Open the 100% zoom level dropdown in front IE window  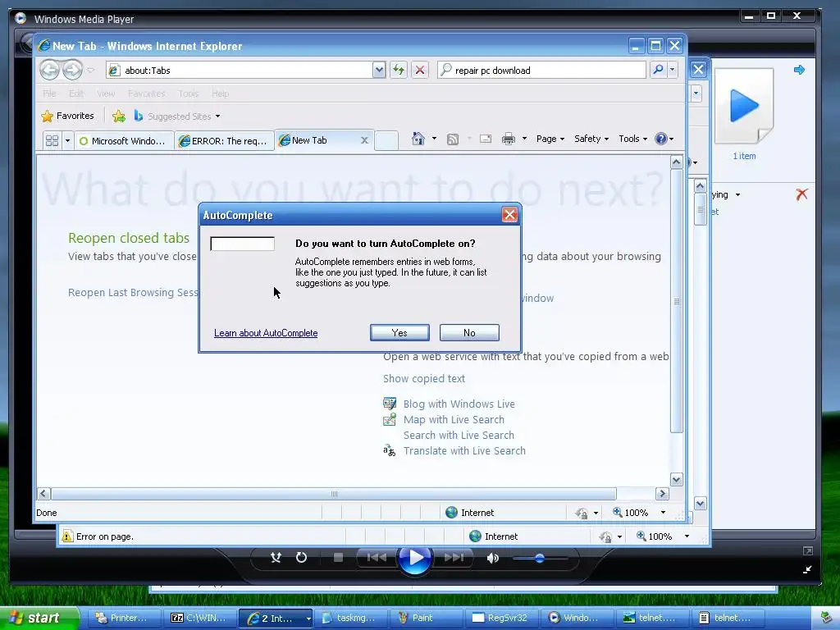(x=663, y=512)
